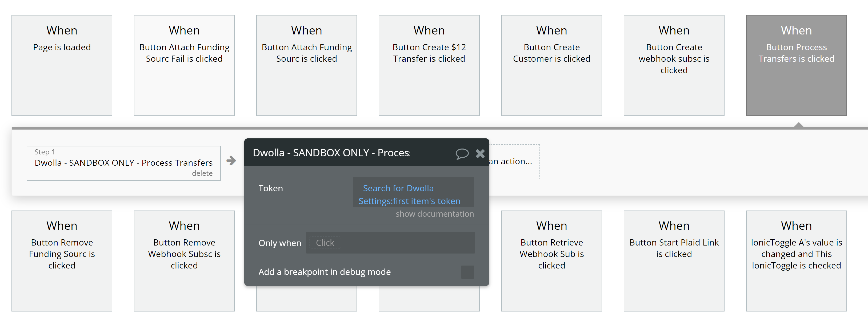Image resolution: width=868 pixels, height=331 pixels.
Task: Select Button Attach Funding Sourc is clicked event
Action: coord(306,65)
